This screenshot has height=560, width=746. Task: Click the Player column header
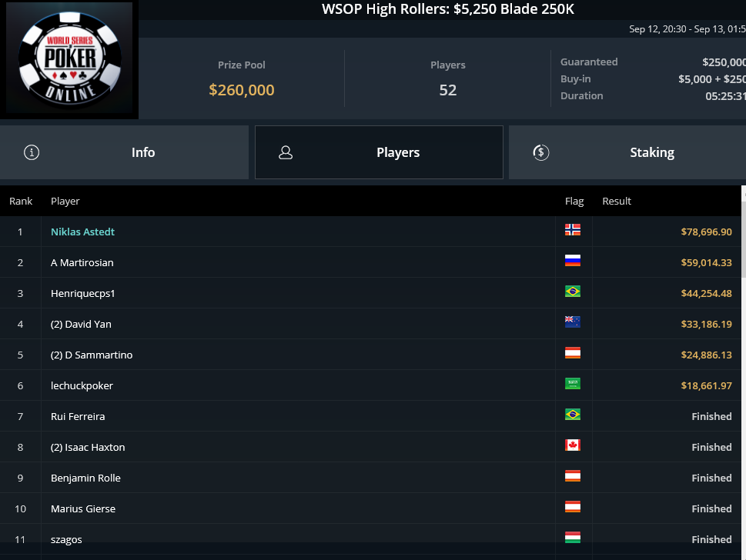tap(65, 201)
